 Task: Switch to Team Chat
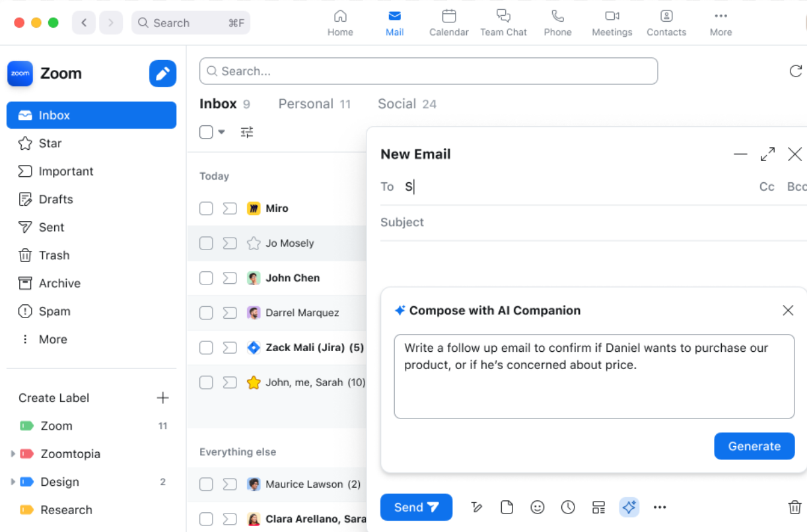pos(503,22)
